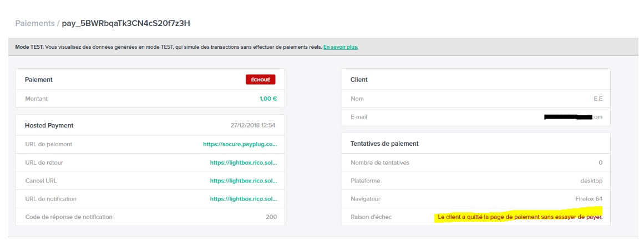Click the red ÉCHOUÉ status badge
This screenshot has width=644, height=240.
(x=260, y=80)
